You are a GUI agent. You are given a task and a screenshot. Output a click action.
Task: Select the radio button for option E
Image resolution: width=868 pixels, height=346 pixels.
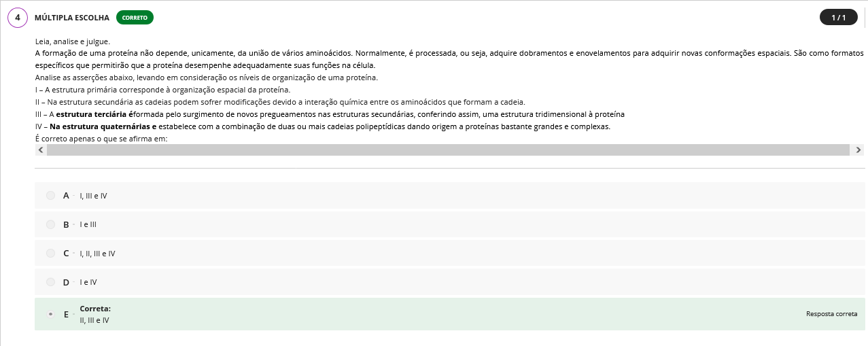point(51,314)
